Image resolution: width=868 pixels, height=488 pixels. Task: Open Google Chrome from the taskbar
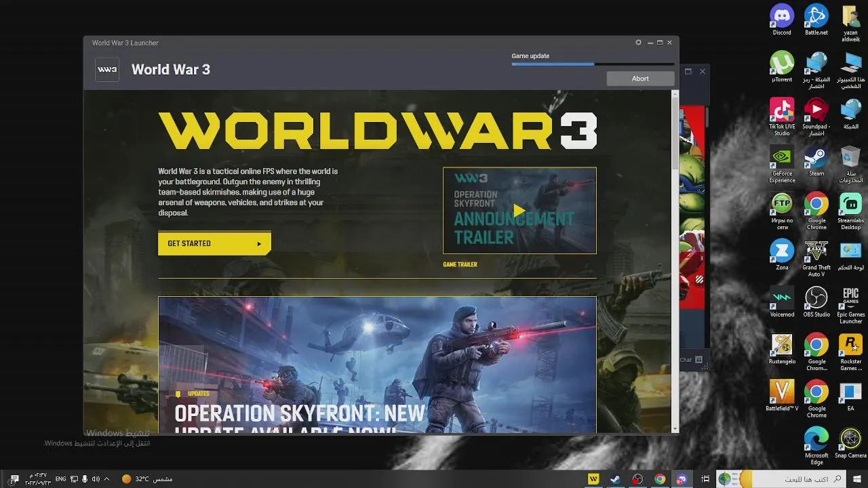pyautogui.click(x=658, y=479)
